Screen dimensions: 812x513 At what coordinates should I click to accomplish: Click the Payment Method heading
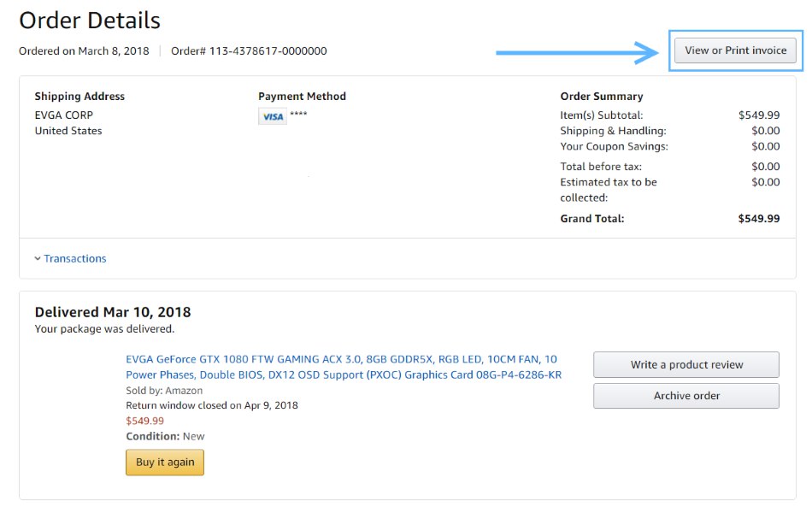tap(302, 97)
